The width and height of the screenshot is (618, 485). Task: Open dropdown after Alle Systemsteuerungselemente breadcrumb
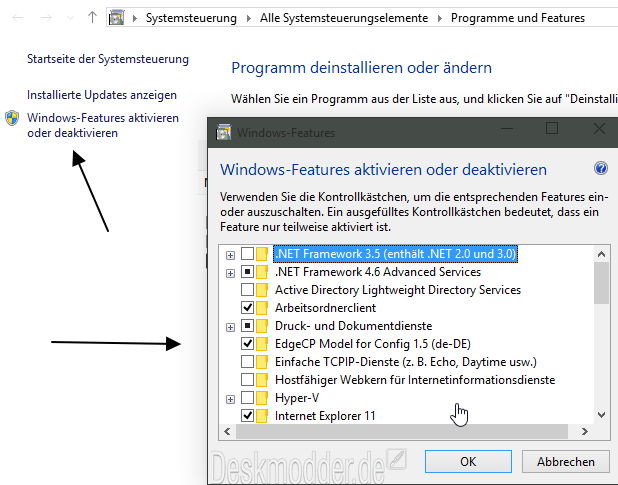pos(440,18)
